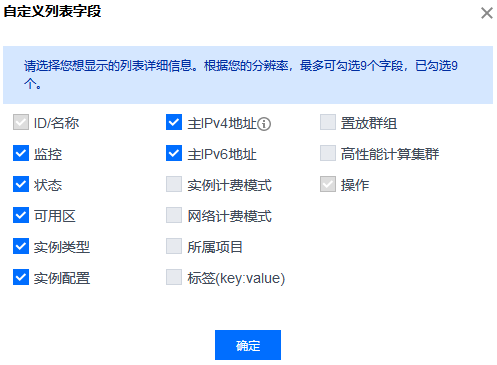This screenshot has height=365, width=497.
Task: Click the disabled 操作 checkbox
Action: pyautogui.click(x=328, y=184)
